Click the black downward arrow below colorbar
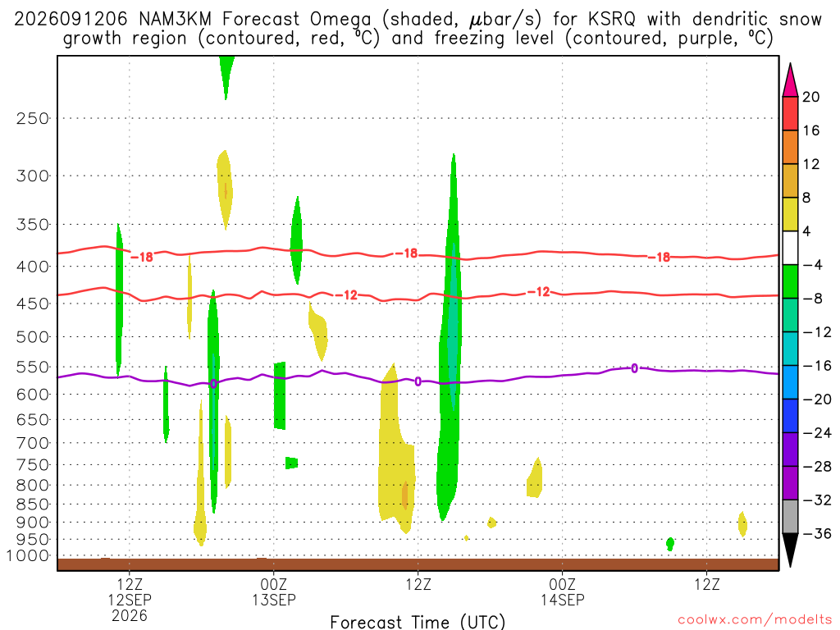The height and width of the screenshot is (630, 840). pos(790,550)
